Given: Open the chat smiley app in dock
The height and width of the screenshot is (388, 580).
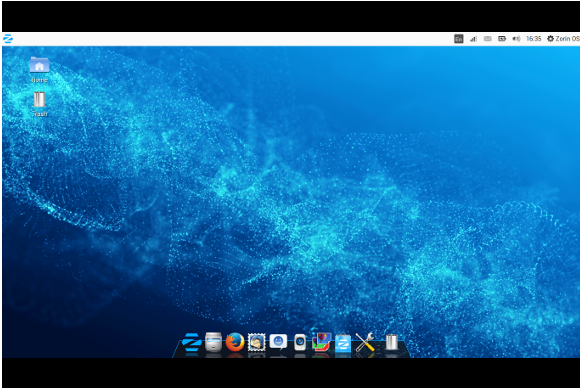Looking at the screenshot, I should pos(278,342).
